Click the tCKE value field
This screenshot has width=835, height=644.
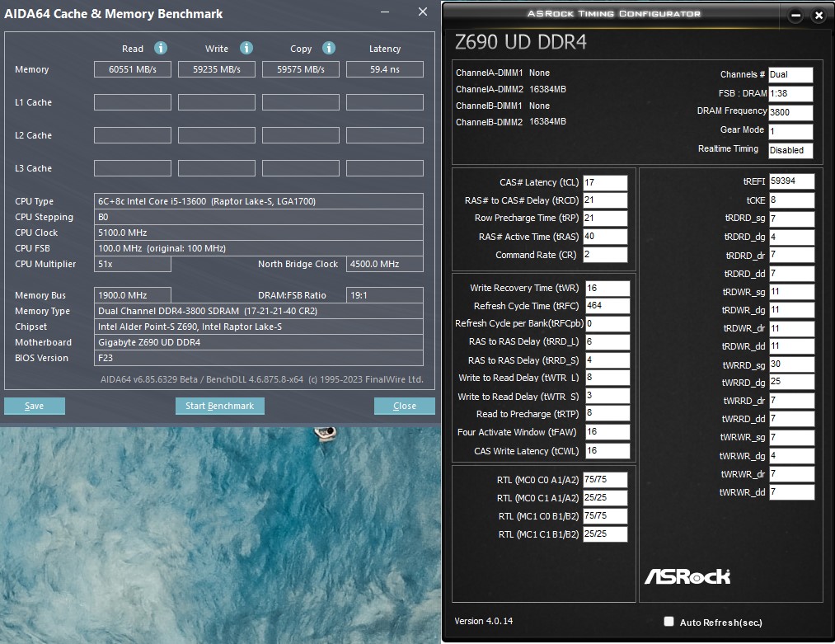click(792, 200)
